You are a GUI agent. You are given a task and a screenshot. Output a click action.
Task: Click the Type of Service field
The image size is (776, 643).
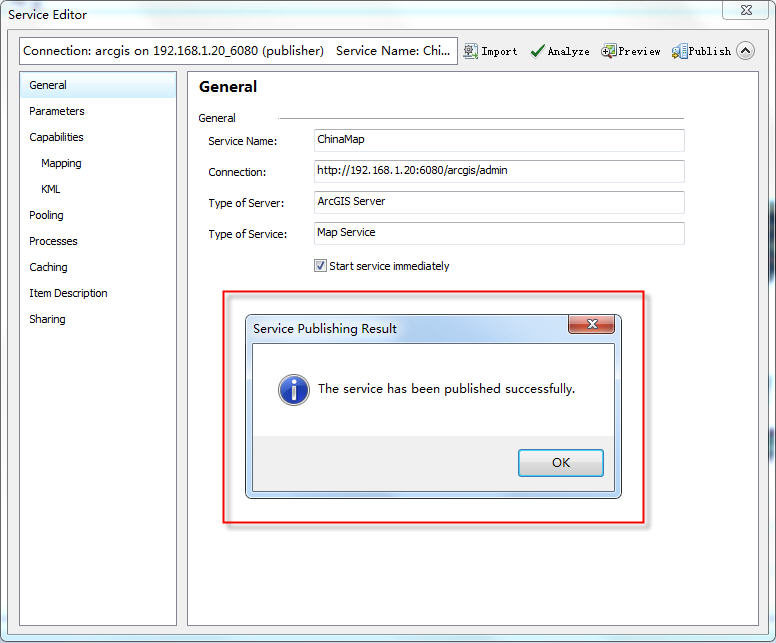499,233
